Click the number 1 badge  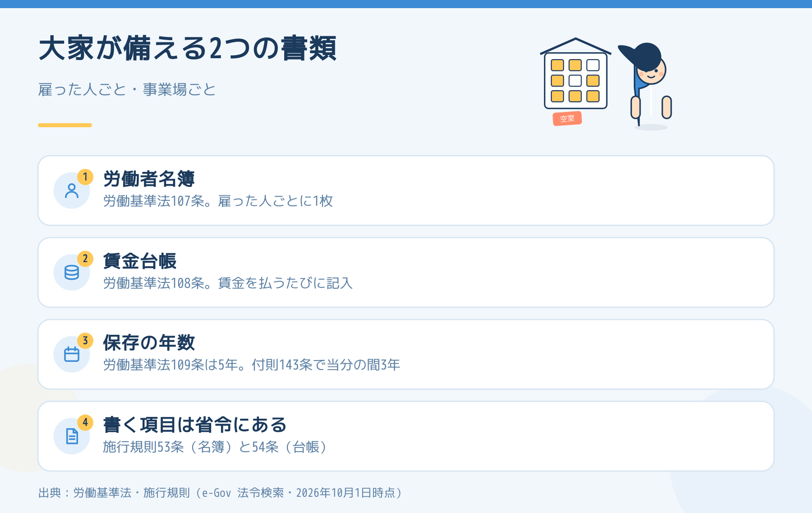(x=85, y=177)
